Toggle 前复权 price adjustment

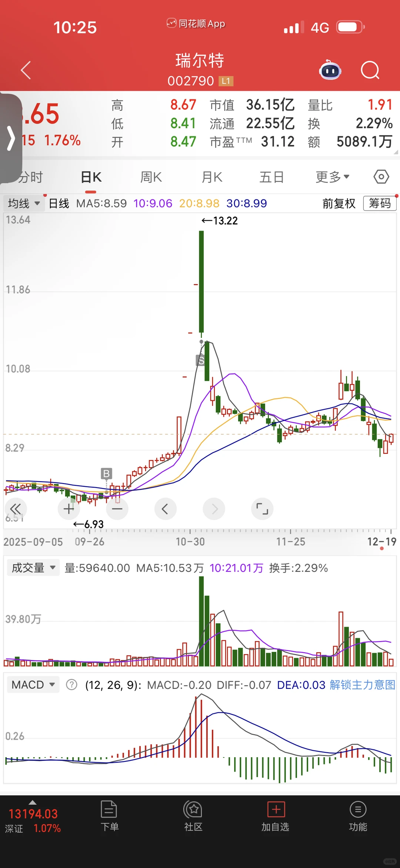pos(339,203)
